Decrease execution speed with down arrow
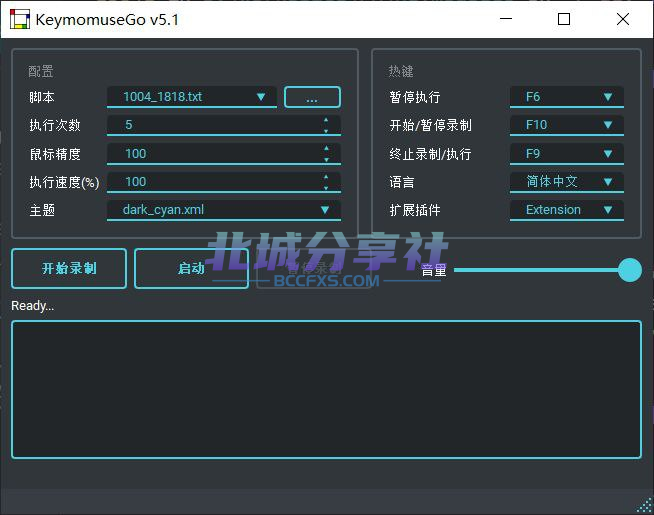The width and height of the screenshot is (654, 515). coord(326,188)
